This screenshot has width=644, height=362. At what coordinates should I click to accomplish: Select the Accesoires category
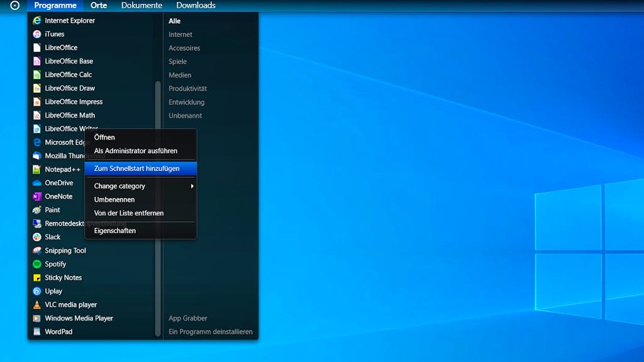(x=184, y=48)
